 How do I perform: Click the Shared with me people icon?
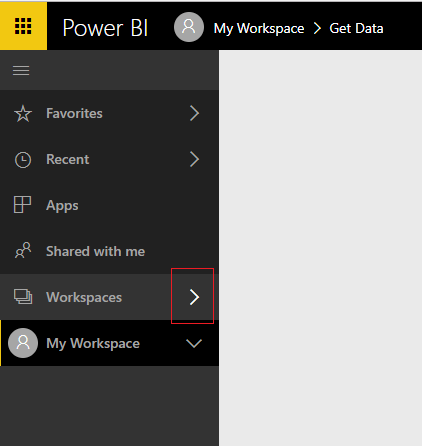click(23, 250)
